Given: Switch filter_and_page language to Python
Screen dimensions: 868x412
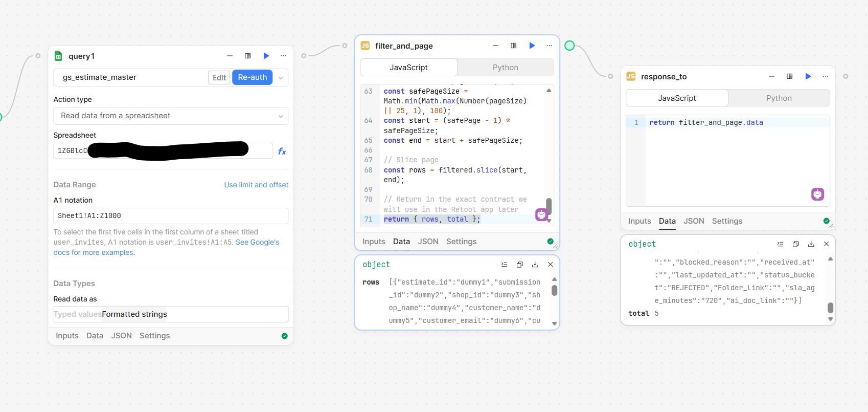Looking at the screenshot, I should 505,68.
